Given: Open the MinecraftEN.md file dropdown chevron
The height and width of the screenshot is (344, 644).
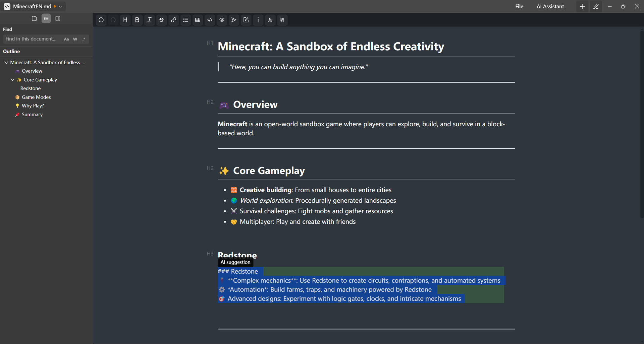Looking at the screenshot, I should (60, 6).
